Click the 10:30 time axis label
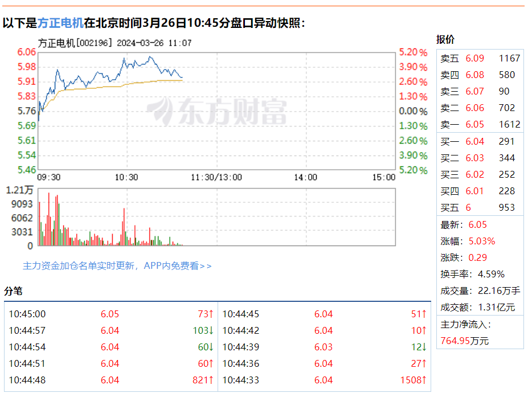The height and width of the screenshot is (397, 532). 126,177
